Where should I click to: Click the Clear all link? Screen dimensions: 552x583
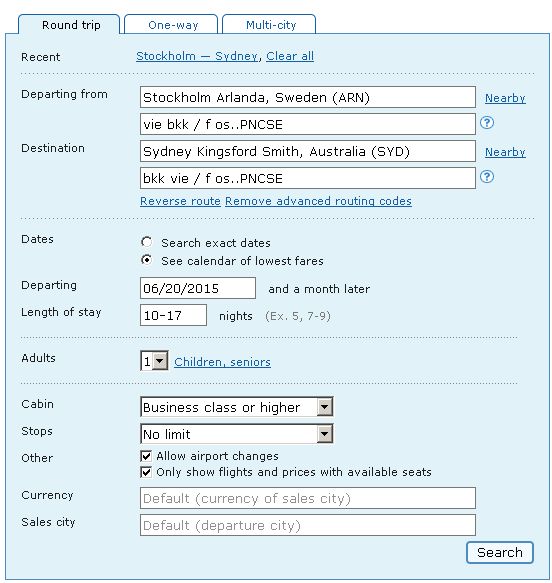pyautogui.click(x=290, y=56)
